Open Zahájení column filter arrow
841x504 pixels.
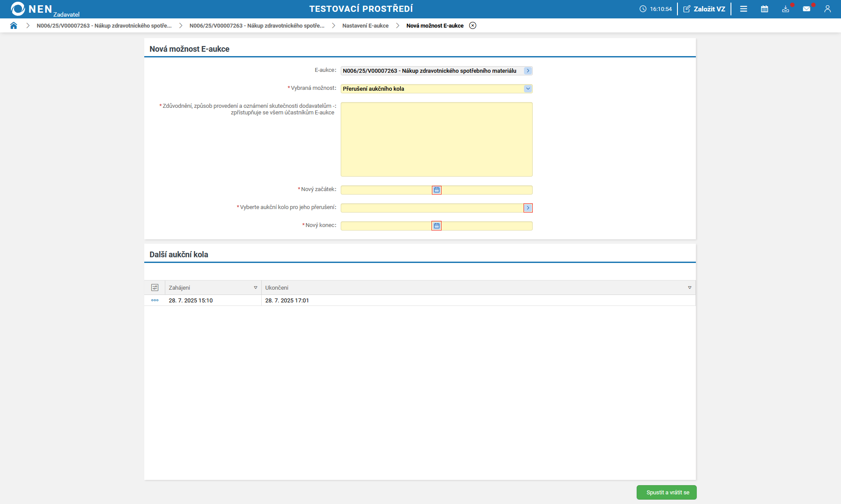pyautogui.click(x=256, y=287)
